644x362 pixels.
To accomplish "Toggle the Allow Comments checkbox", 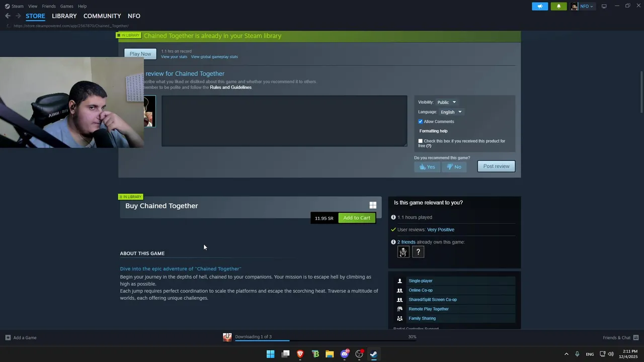I will point(421,122).
